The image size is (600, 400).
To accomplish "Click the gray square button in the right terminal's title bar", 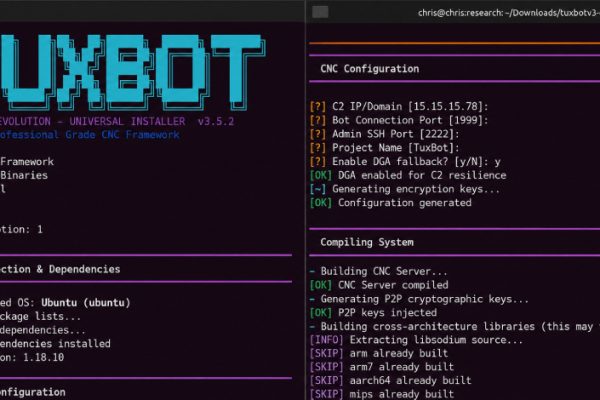I will [x=320, y=12].
